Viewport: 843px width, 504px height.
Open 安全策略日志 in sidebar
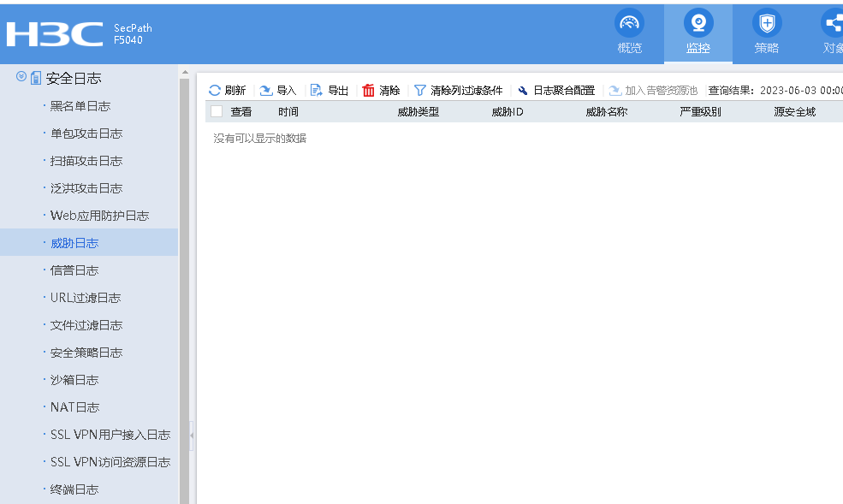click(86, 353)
